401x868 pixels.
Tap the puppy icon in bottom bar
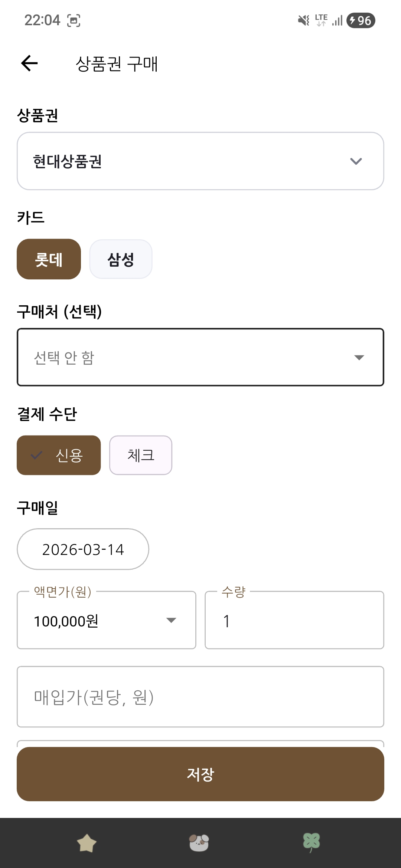click(x=199, y=843)
